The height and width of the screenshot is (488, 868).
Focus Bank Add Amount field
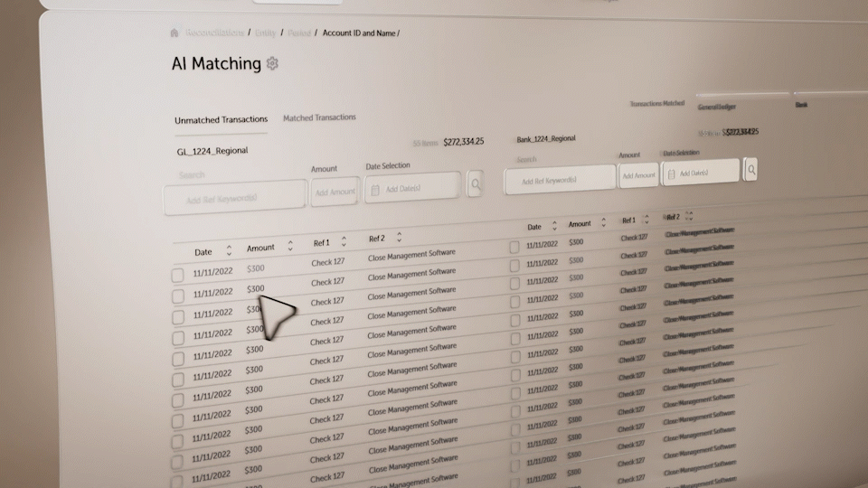point(638,175)
